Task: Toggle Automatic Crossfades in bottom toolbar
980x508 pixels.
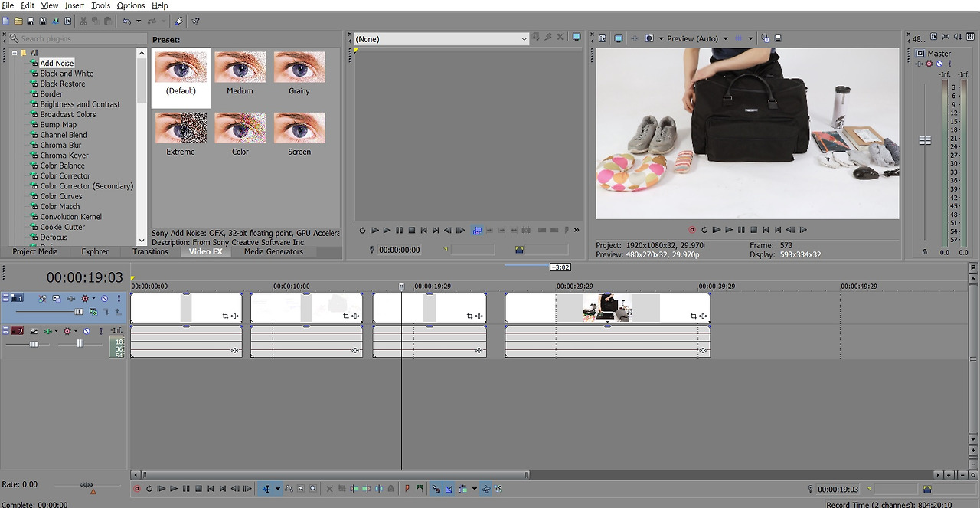Action: coord(449,489)
